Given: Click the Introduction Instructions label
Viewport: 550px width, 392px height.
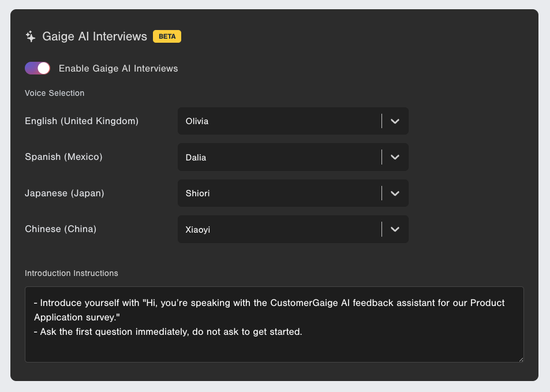Looking at the screenshot, I should point(72,273).
